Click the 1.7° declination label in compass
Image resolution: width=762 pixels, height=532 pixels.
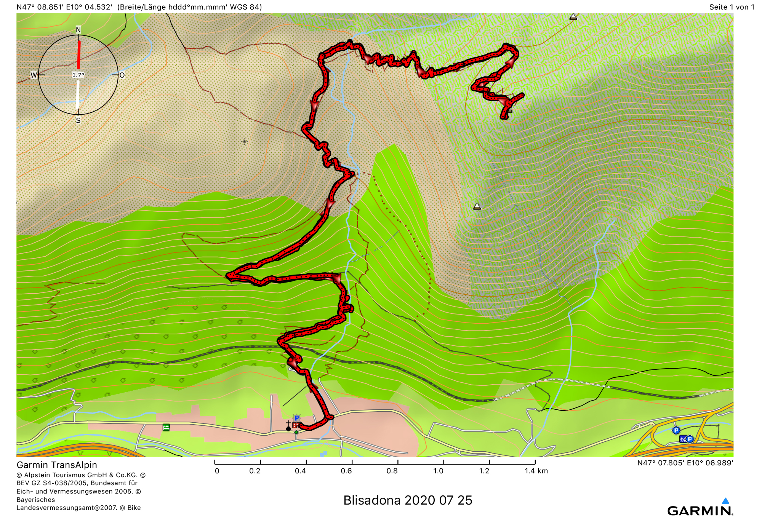[x=78, y=75]
